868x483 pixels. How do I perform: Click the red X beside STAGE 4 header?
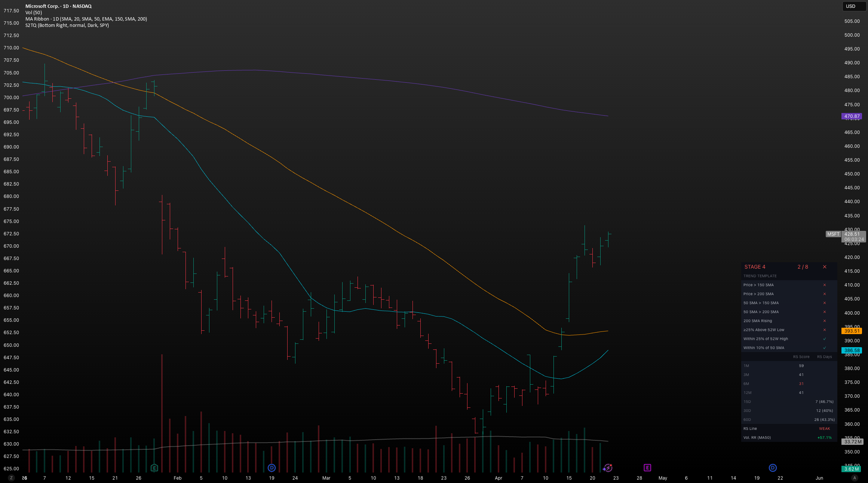coord(825,267)
